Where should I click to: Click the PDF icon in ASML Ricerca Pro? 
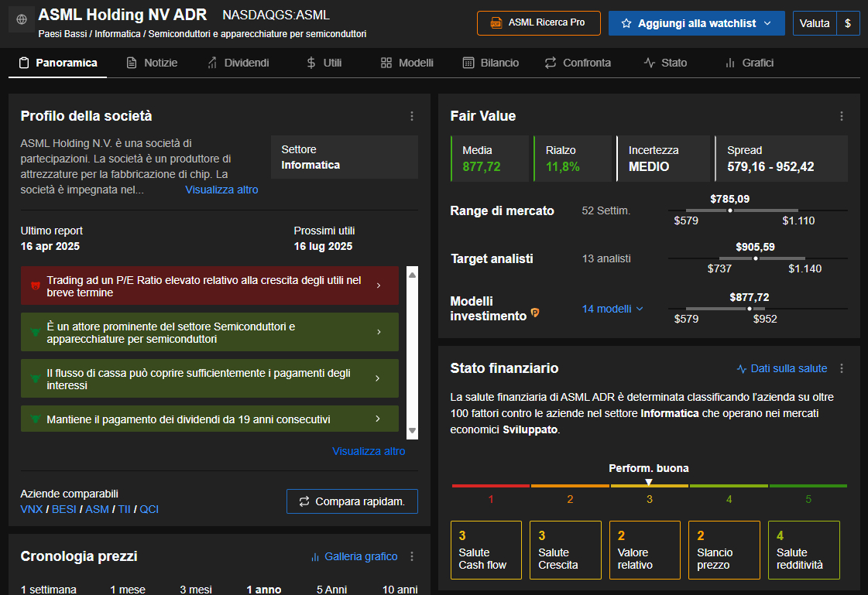click(496, 22)
